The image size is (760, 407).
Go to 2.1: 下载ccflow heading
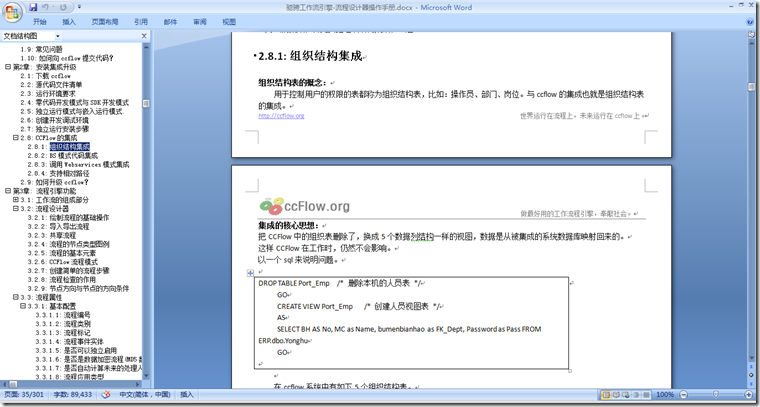(x=45, y=76)
